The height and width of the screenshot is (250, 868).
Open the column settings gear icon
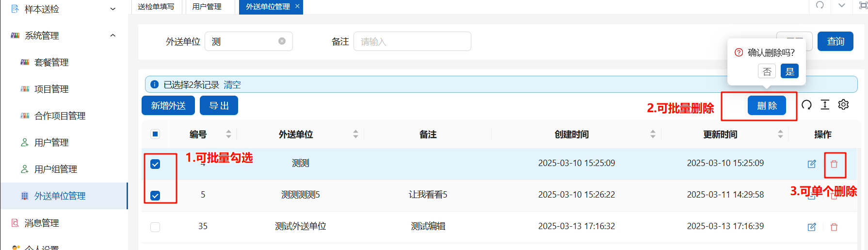pyautogui.click(x=843, y=105)
